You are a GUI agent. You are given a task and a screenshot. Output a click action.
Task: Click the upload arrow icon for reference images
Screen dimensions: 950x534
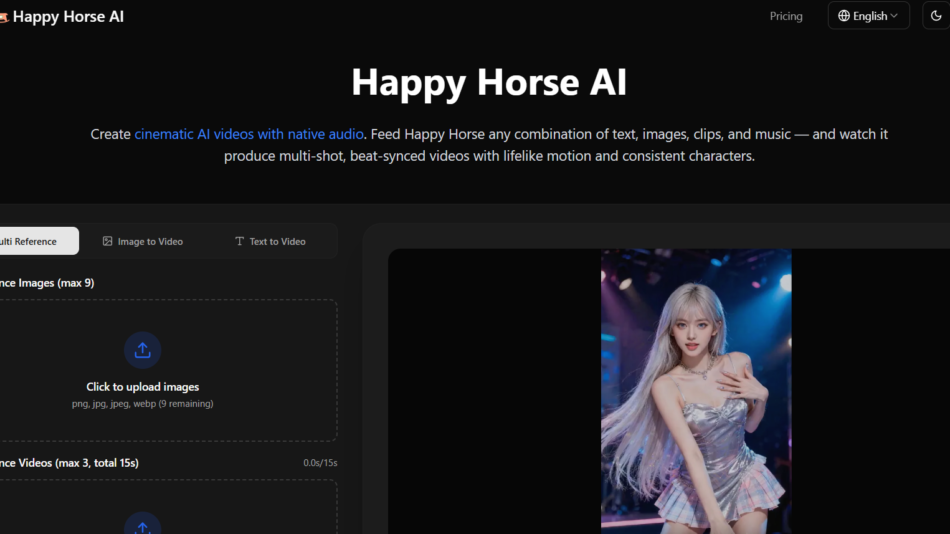click(142, 350)
